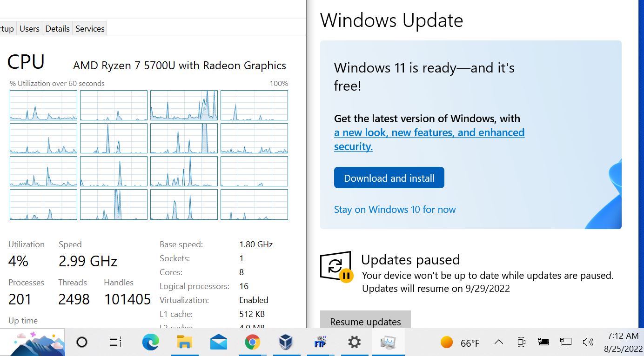The width and height of the screenshot is (644, 356).
Task: Open battery status tray icon
Action: (543, 343)
